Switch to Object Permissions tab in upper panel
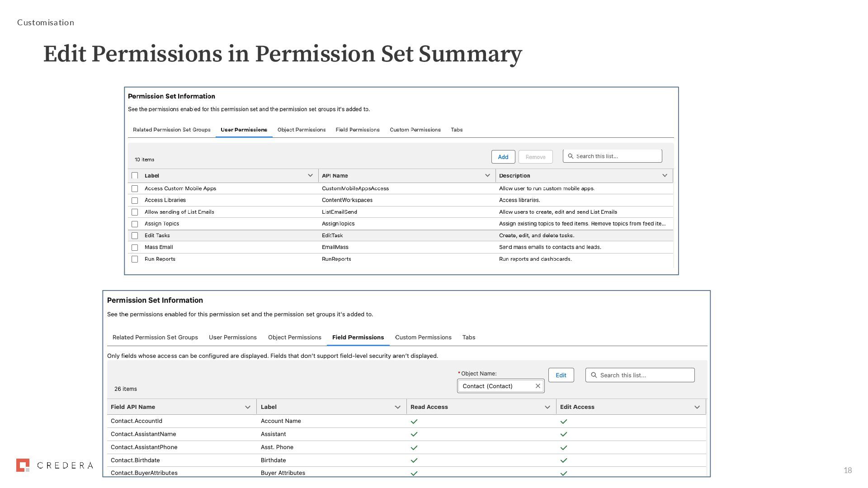Viewport: 868px width, 488px height. tap(302, 130)
